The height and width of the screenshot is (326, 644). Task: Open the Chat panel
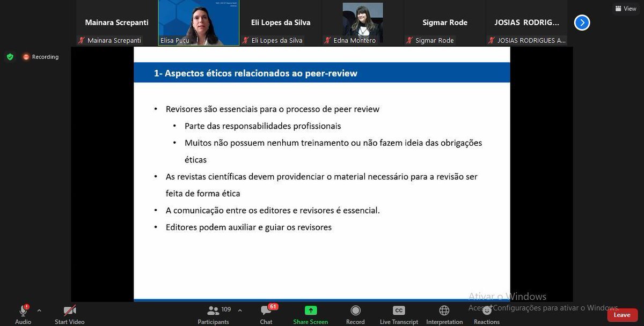pos(266,314)
